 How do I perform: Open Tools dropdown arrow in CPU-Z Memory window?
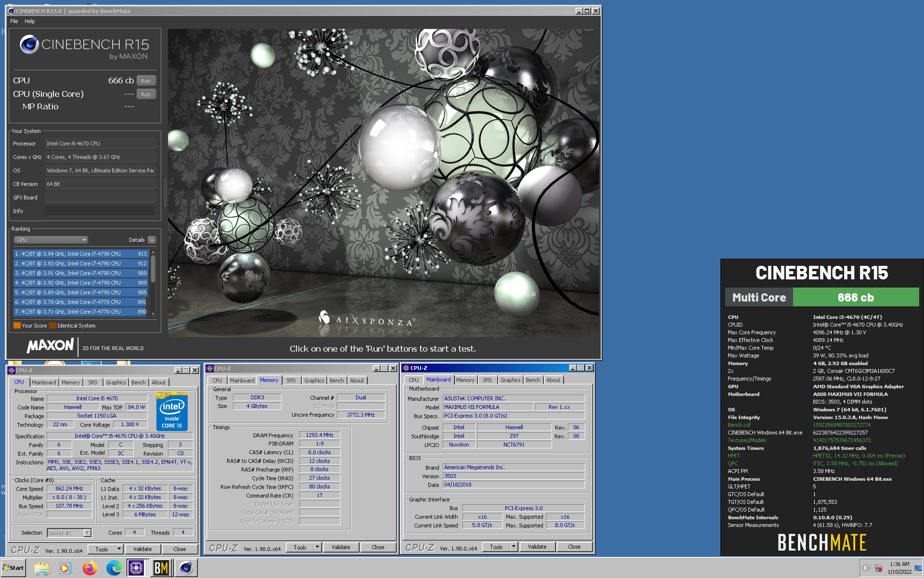click(318, 547)
